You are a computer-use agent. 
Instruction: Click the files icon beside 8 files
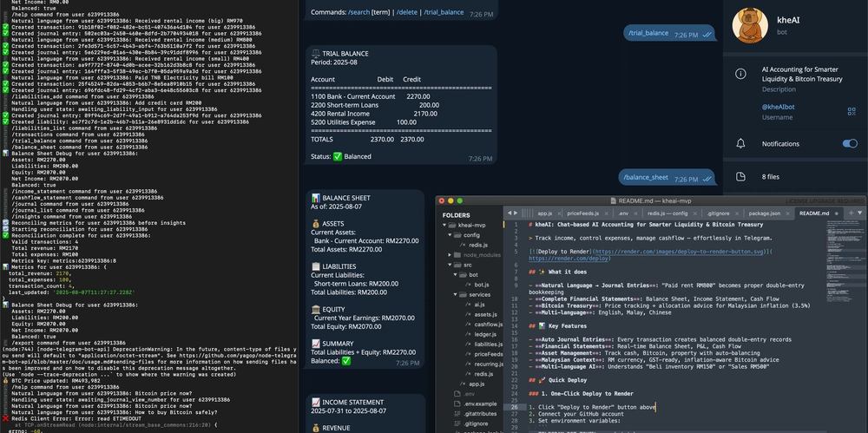coord(740,177)
